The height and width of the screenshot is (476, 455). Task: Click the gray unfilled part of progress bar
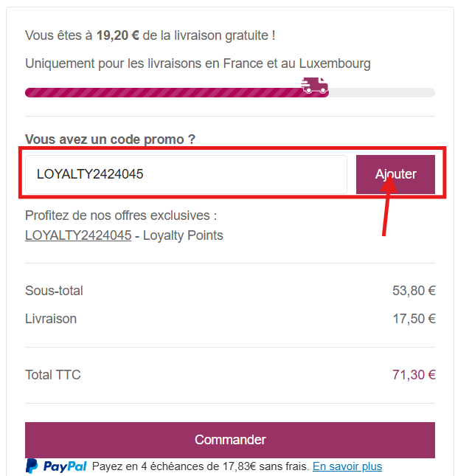(382, 92)
